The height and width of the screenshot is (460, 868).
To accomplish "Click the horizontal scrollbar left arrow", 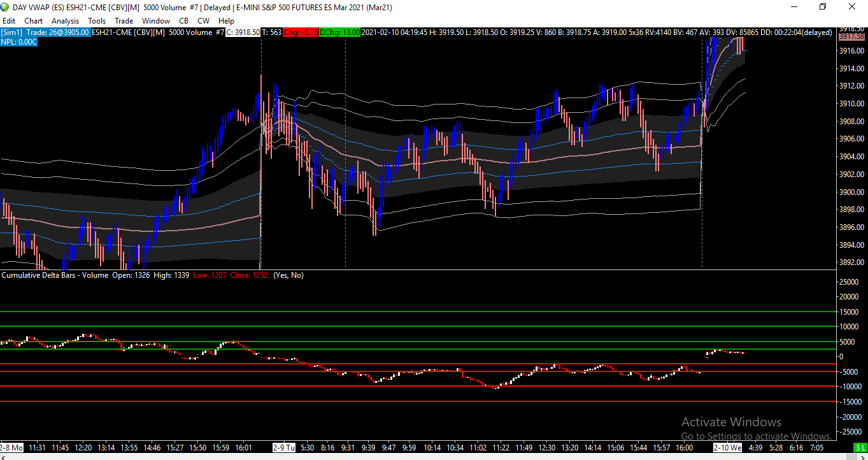I will pos(3,457).
